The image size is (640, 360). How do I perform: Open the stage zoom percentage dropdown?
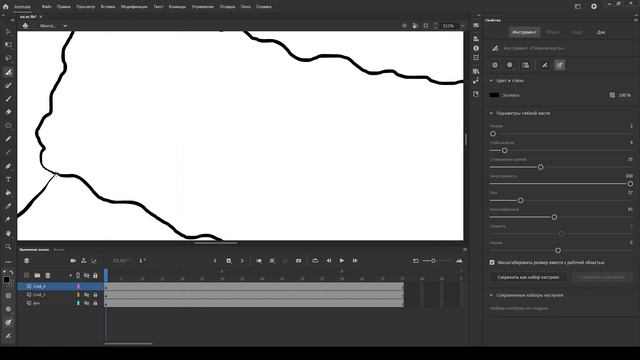click(x=462, y=26)
